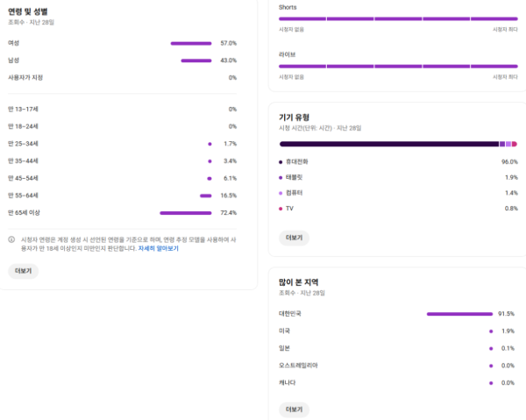Screen dimensions: 526x420
Task: Click the 만 35–44세 row label
Action: click(x=23, y=161)
